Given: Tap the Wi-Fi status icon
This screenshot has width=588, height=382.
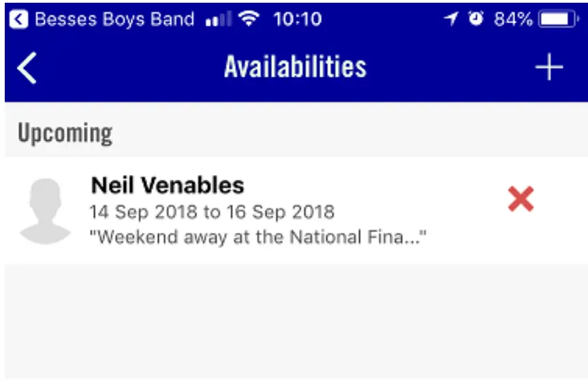Looking at the screenshot, I should 250,19.
